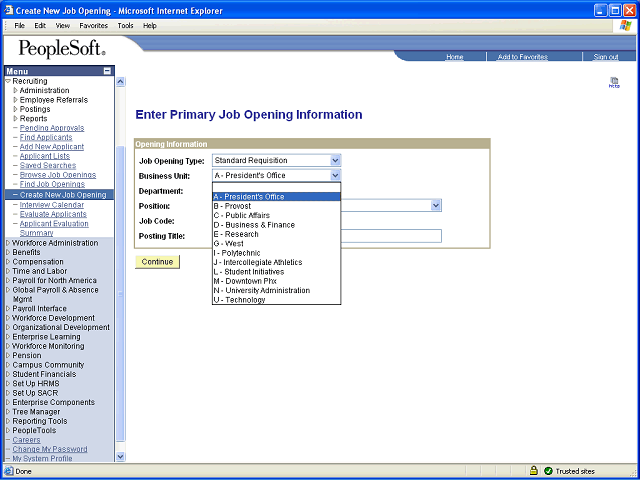640x480 pixels.
Task: Click the Sign out link
Action: click(606, 57)
